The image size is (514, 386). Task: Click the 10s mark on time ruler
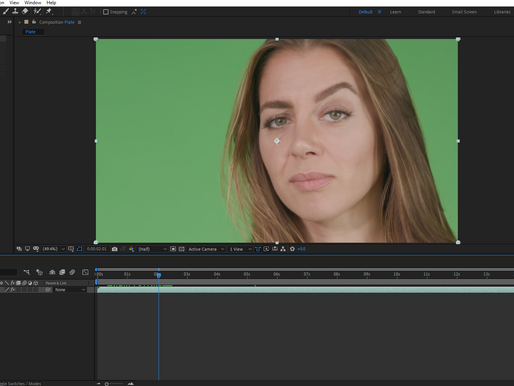click(397, 274)
